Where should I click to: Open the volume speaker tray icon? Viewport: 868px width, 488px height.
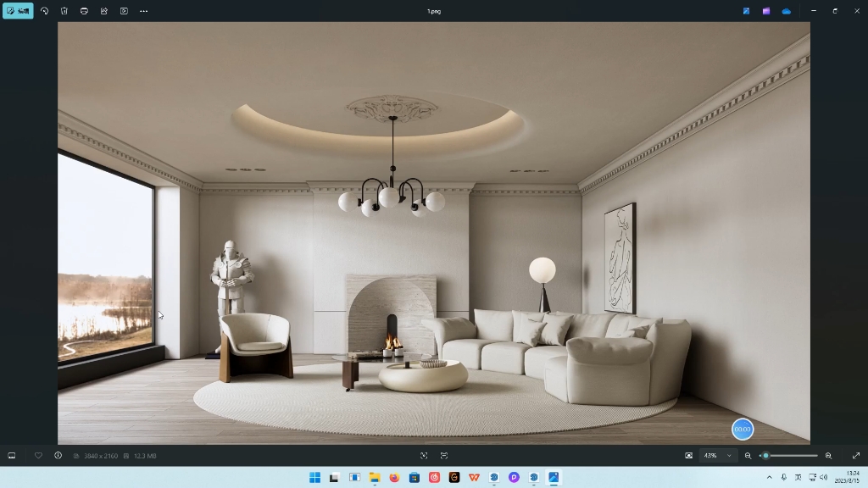[824, 478]
